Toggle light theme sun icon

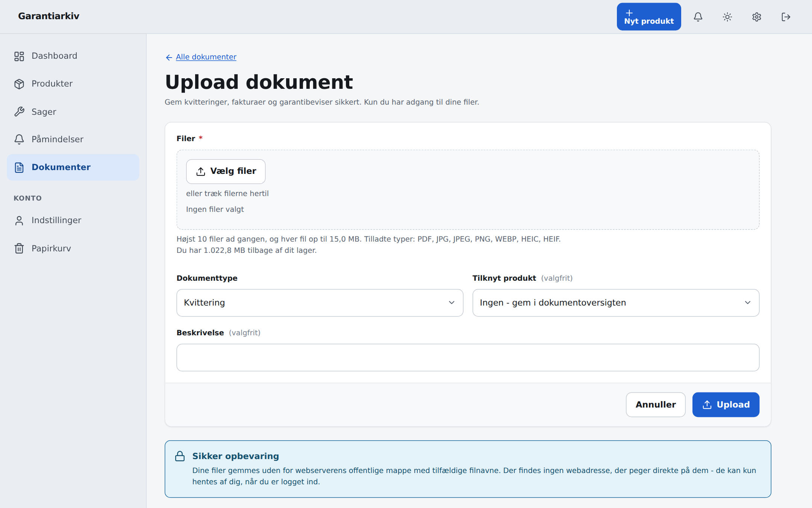(x=727, y=17)
